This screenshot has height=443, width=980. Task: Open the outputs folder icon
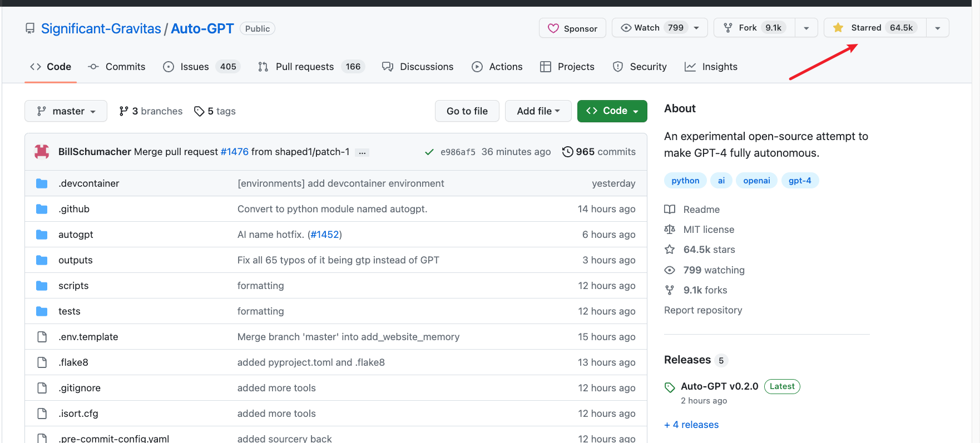click(x=42, y=260)
